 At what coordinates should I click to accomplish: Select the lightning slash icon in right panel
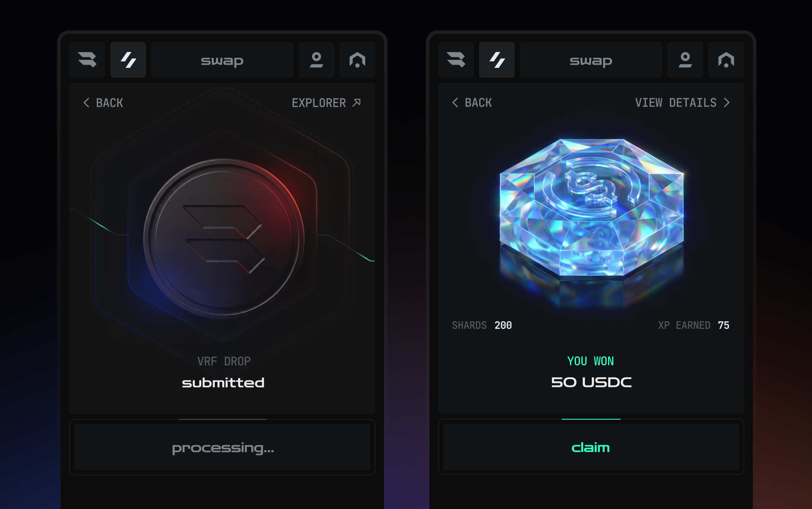tap(497, 60)
